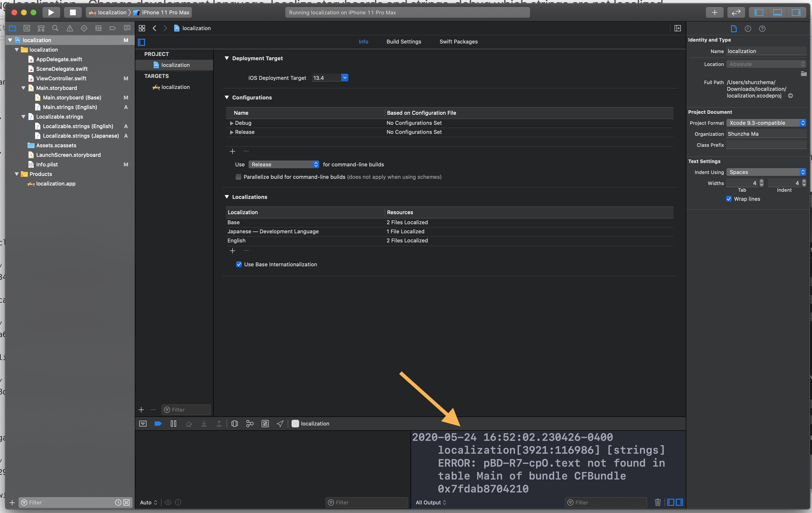The width and height of the screenshot is (812, 513).
Task: Expand the Debug configuration row
Action: pyautogui.click(x=232, y=123)
